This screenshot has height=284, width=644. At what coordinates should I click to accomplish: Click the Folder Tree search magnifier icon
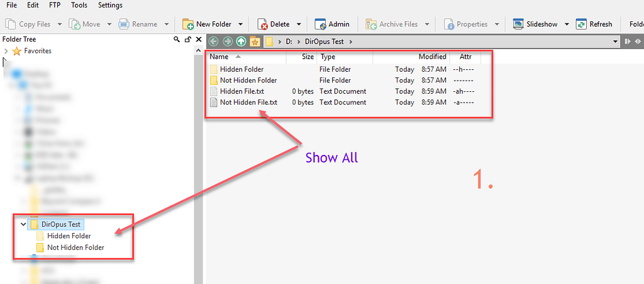[177, 40]
